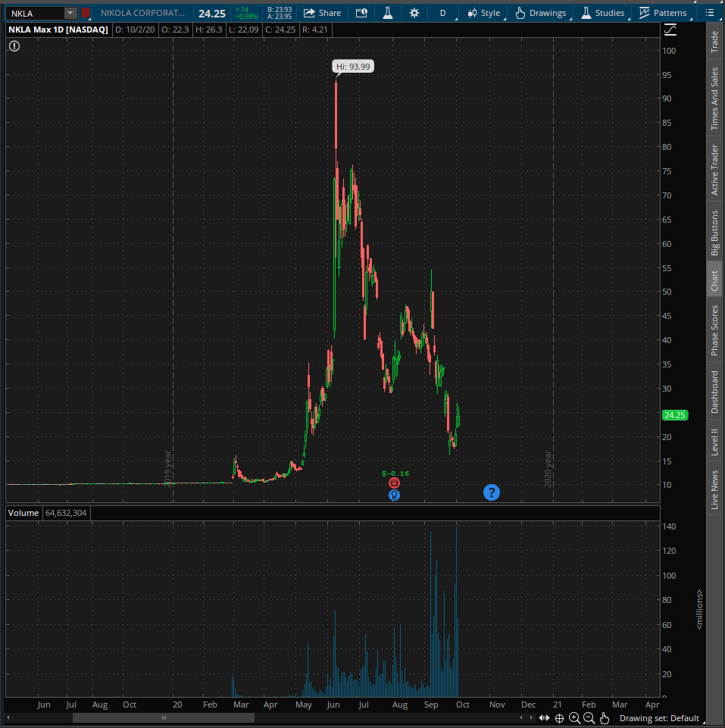The height and width of the screenshot is (728, 725).
Task: Open the Phase Scores side tab
Action: tap(715, 330)
